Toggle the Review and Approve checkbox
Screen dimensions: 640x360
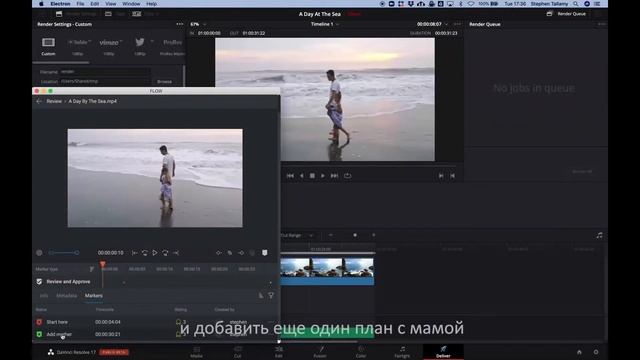click(x=39, y=282)
